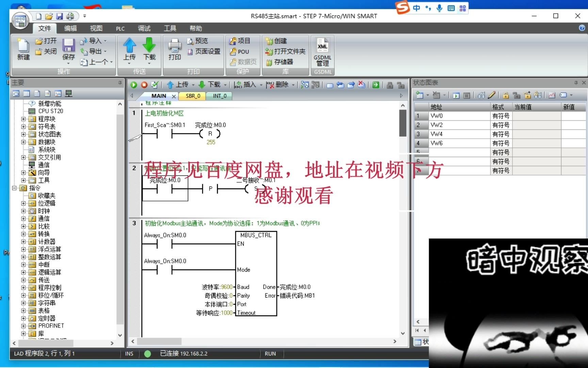Select 系统块 in project tree
This screenshot has width=588, height=368.
(x=47, y=150)
